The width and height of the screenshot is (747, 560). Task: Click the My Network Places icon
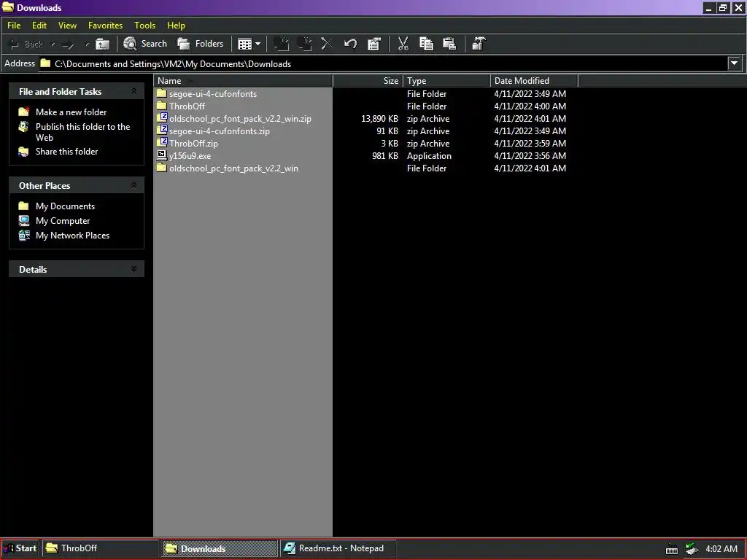[24, 236]
